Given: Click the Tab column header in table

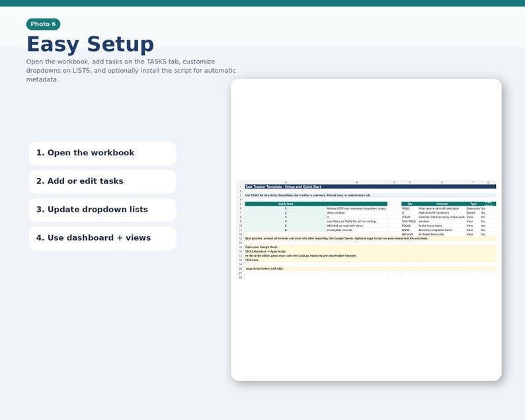Looking at the screenshot, I should [409, 204].
